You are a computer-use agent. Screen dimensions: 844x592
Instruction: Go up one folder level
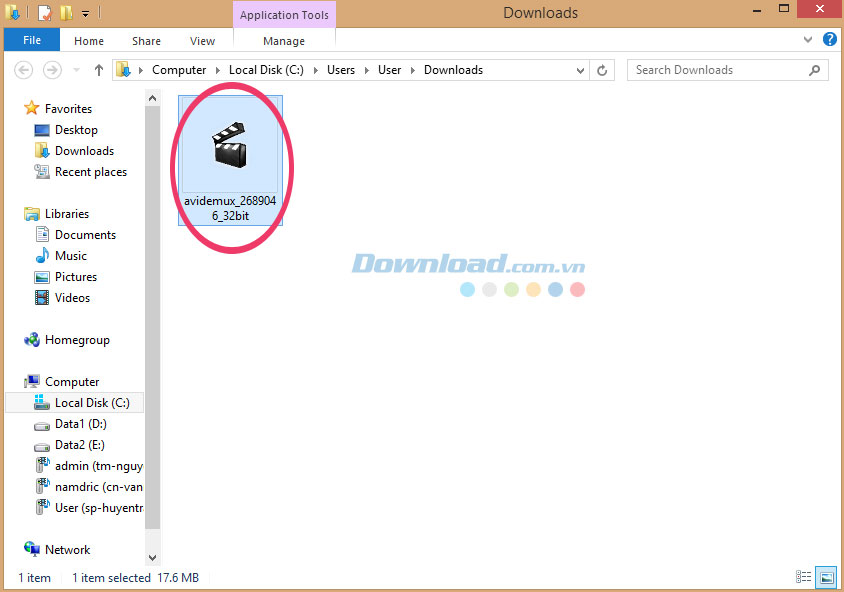(x=99, y=70)
